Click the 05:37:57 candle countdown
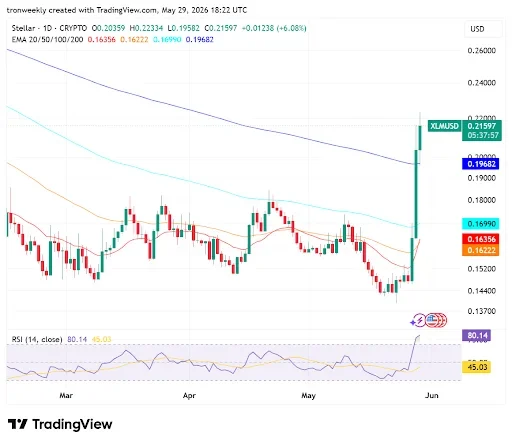 tap(483, 135)
